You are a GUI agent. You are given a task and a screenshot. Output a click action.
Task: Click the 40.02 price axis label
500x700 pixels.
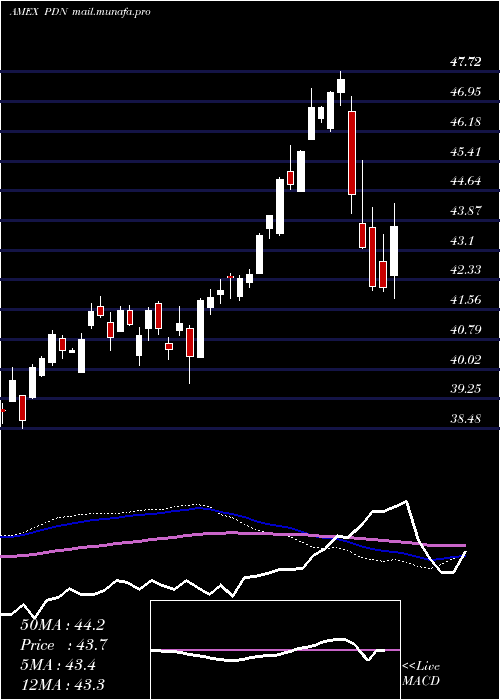point(466,359)
